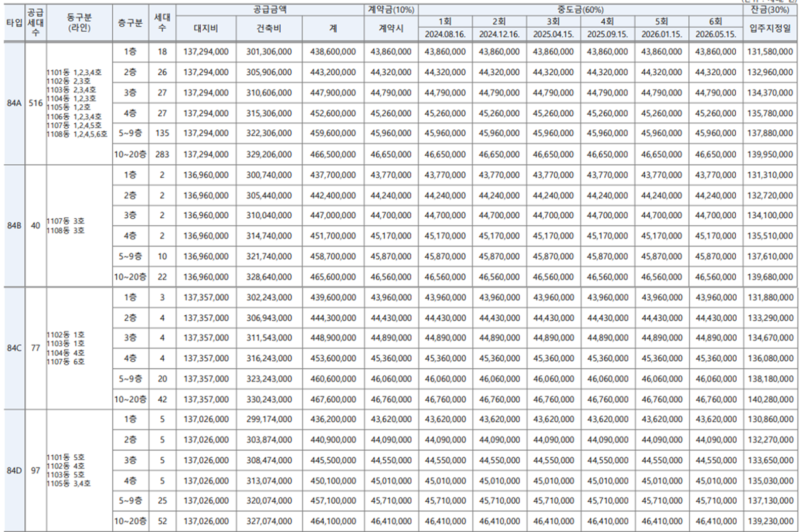Click balance amount 130,860,000
803x532 pixels.
(770, 419)
